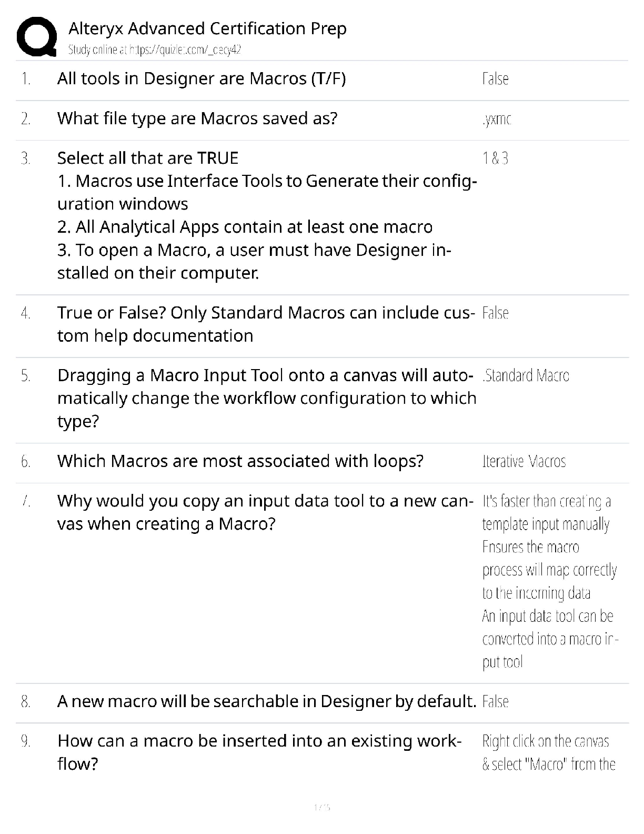644x834 pixels.
Task: Click the 'Select all that are TRUE' question
Action: click(x=147, y=158)
